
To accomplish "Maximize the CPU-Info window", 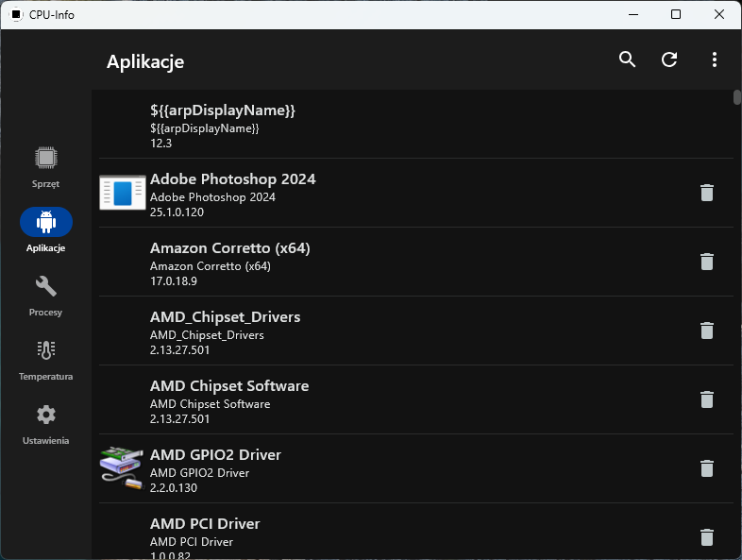I will [676, 15].
